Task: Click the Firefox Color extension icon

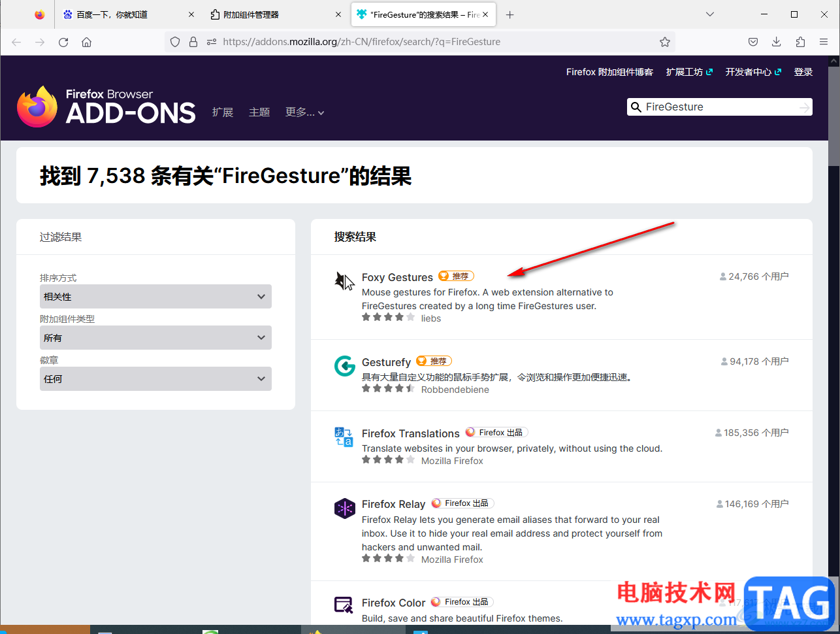Action: point(344,605)
